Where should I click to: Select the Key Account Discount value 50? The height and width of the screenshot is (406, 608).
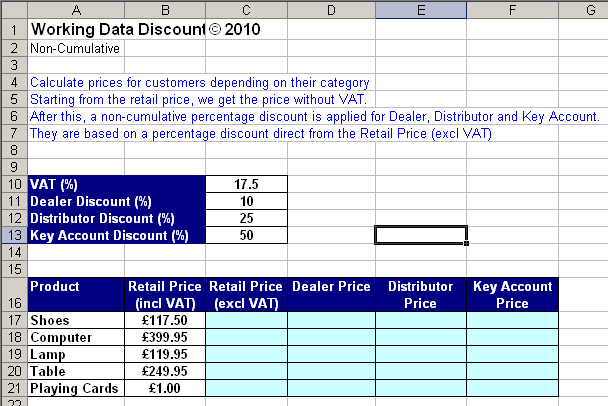tap(247, 235)
